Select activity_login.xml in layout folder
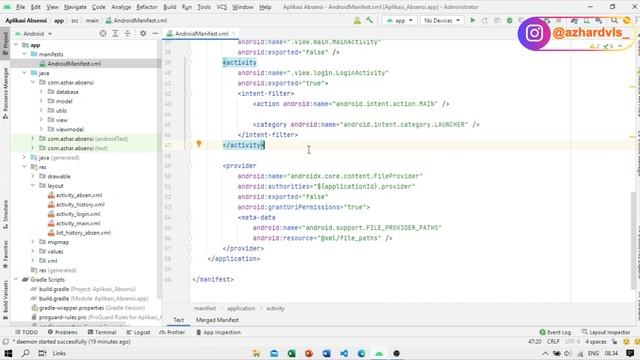Screen dimensions: 640x360 click(78, 213)
